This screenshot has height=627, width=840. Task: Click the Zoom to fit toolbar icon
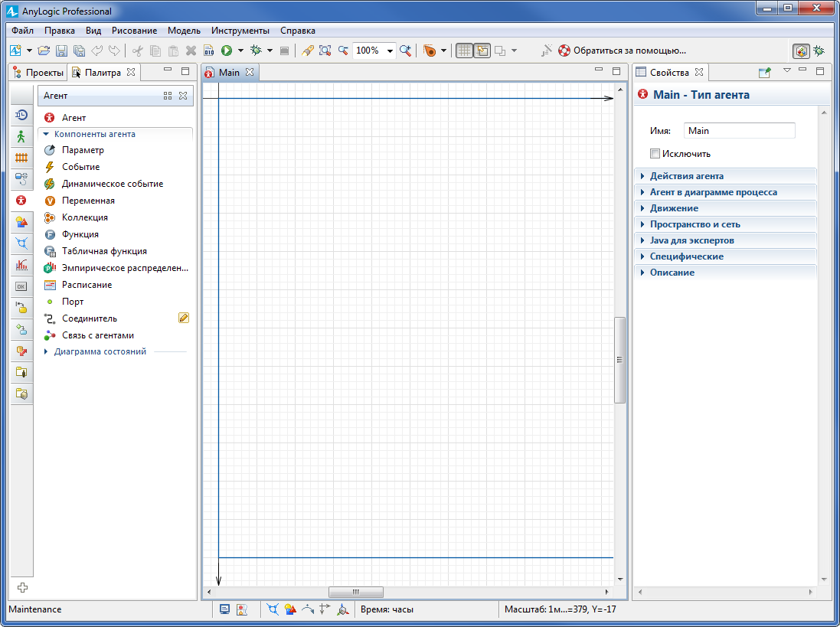pyautogui.click(x=325, y=51)
